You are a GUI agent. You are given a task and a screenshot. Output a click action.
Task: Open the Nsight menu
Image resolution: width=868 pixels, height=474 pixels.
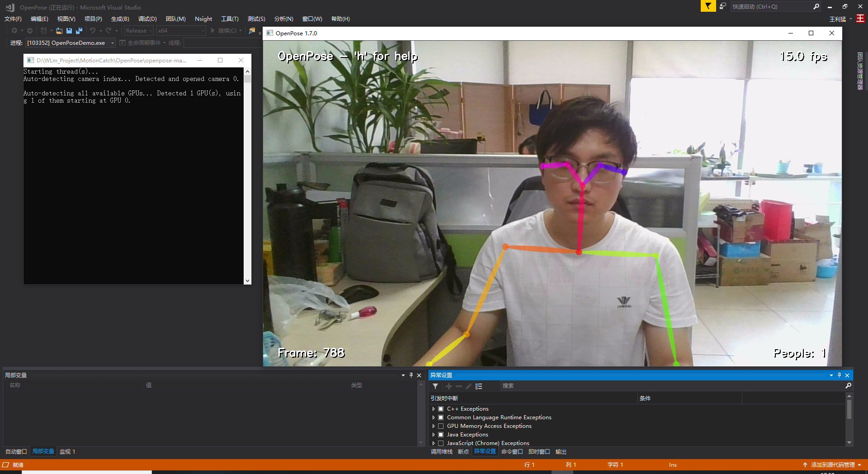click(x=203, y=19)
